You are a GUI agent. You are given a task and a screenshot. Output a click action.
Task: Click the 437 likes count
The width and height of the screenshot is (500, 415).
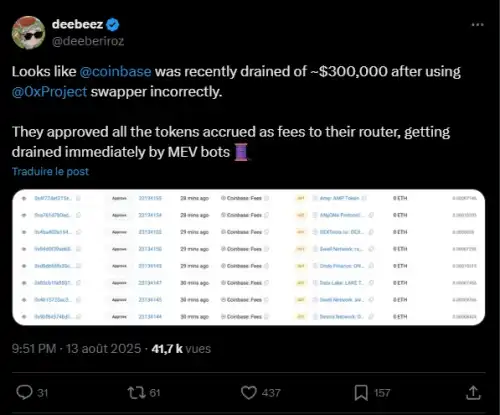click(271, 393)
